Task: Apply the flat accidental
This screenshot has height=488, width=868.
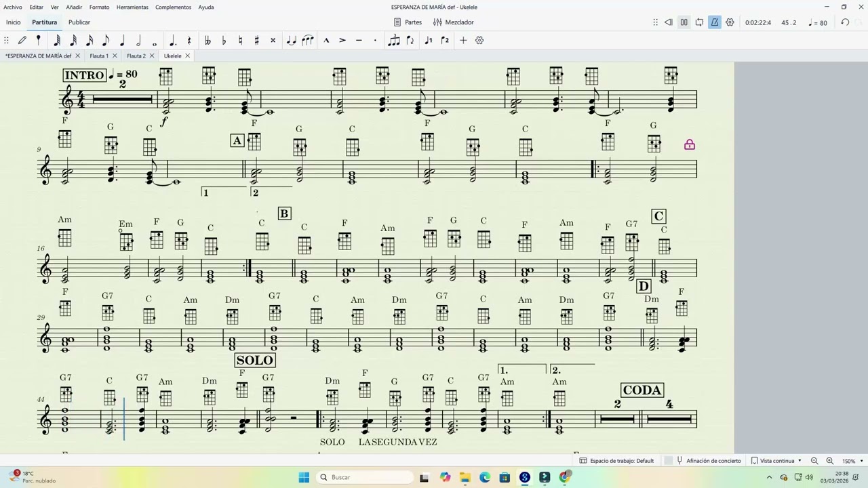Action: point(224,41)
